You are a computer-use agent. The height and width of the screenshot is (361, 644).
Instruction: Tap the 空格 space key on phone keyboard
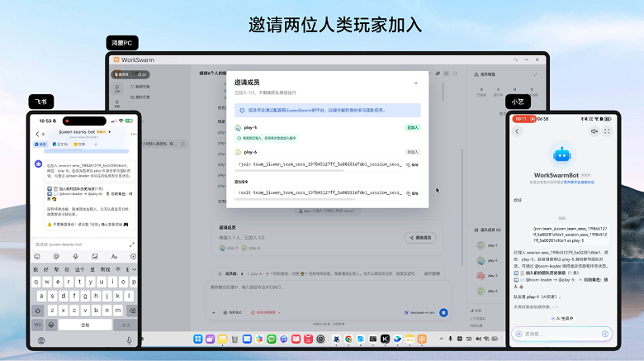point(85,325)
